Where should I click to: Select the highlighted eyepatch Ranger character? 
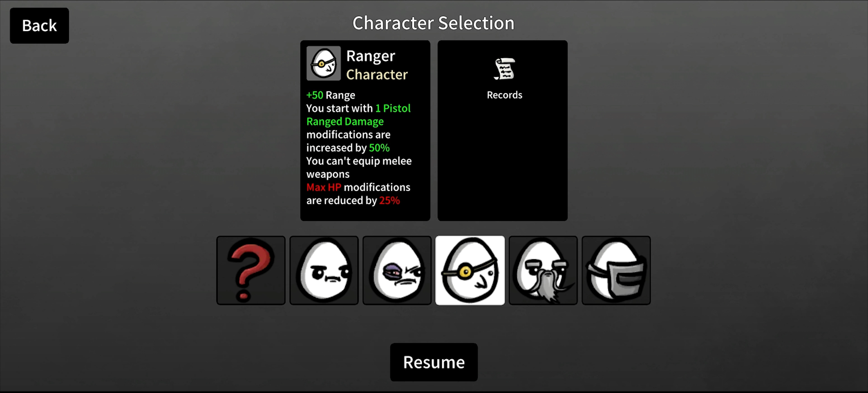pos(470,270)
